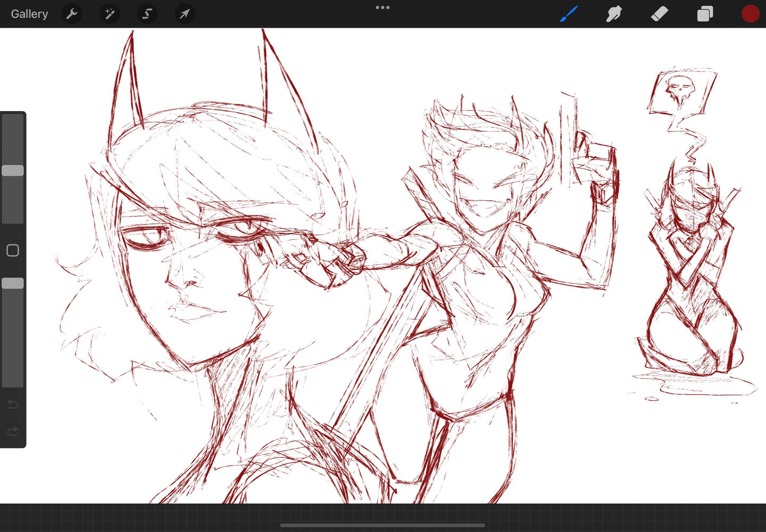The image size is (766, 532).
Task: Select the Smudge finger tool
Action: (614, 14)
